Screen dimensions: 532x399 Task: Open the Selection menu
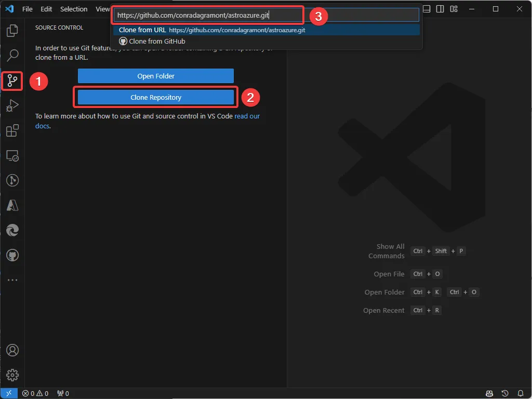(x=74, y=9)
